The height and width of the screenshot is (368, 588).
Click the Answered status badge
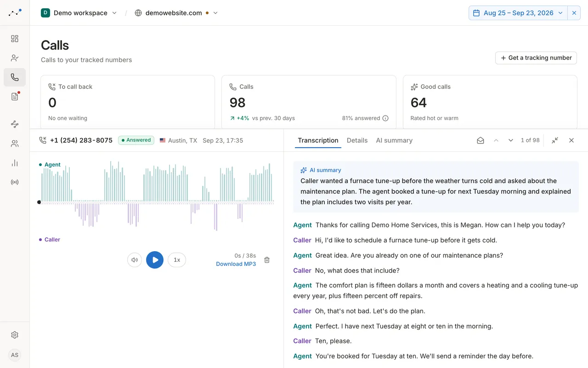pyautogui.click(x=136, y=140)
